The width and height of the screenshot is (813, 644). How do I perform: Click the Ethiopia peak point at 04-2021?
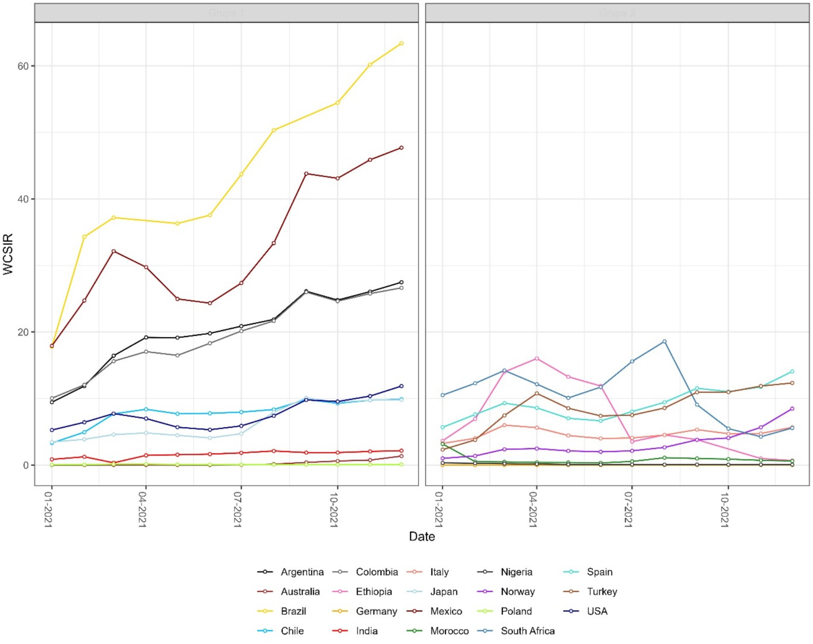coord(537,359)
